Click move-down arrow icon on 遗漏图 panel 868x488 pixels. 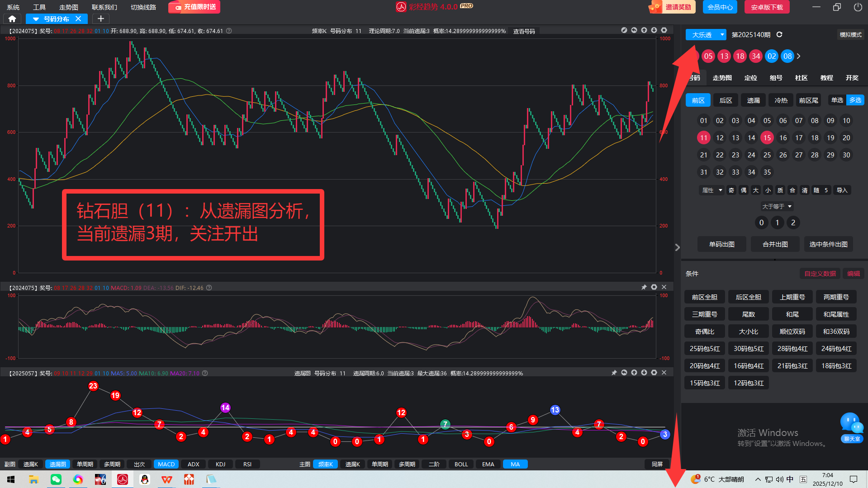[x=644, y=373]
